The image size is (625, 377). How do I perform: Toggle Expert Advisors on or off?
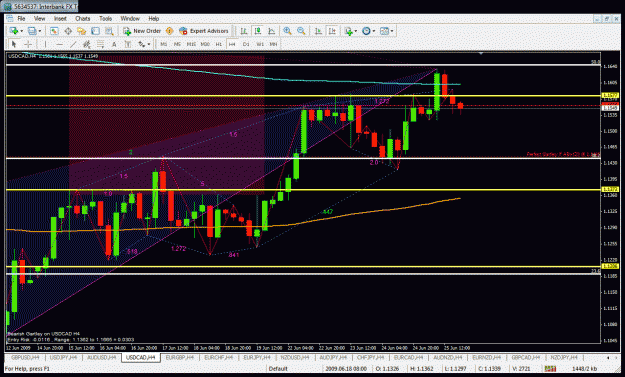pos(204,31)
